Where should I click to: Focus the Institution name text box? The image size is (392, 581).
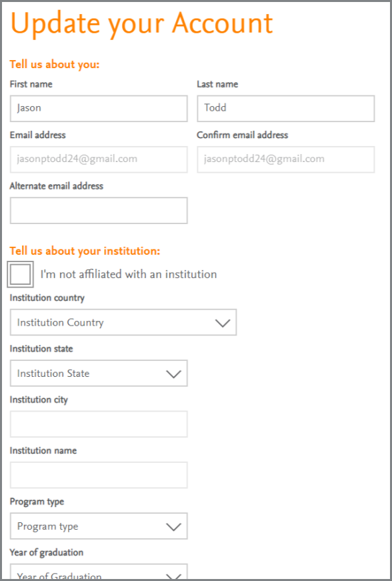[99, 475]
